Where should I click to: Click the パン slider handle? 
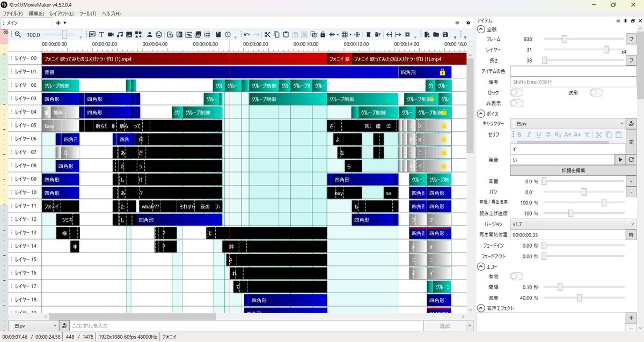point(584,192)
